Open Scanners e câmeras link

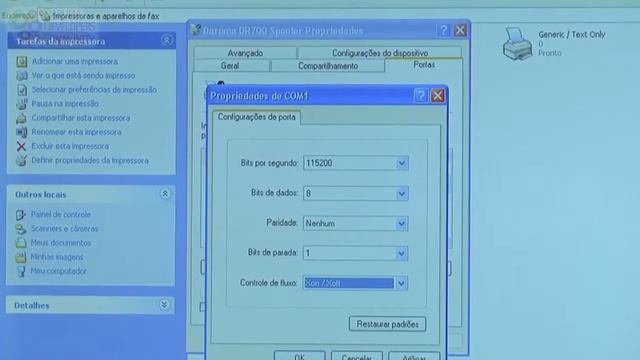click(x=64, y=229)
